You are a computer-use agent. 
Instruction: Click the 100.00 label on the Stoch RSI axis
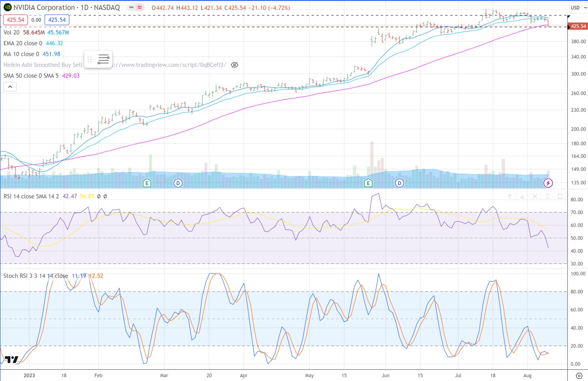(578, 273)
